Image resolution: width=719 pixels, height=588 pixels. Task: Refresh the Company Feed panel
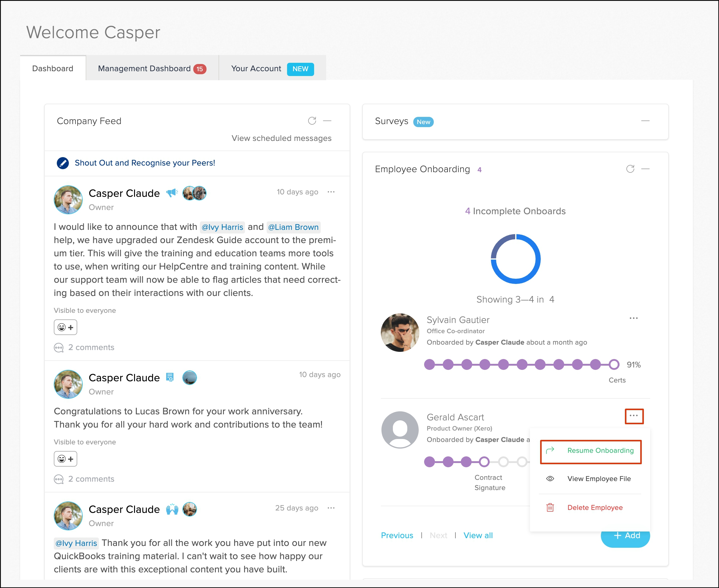(x=312, y=121)
